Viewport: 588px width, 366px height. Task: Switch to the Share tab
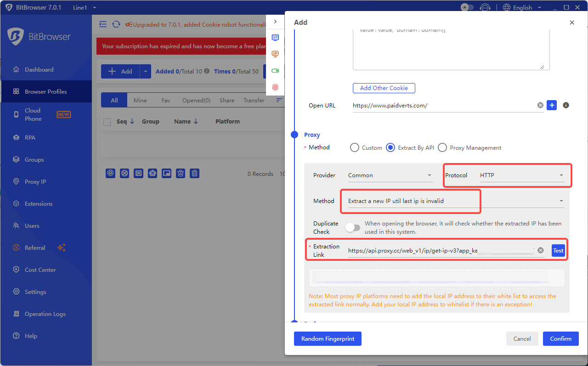(x=227, y=100)
